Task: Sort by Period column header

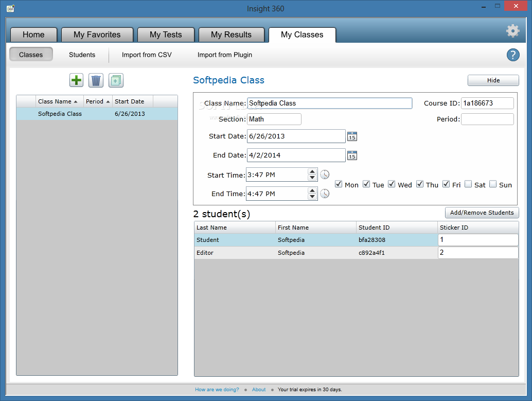Action: [x=98, y=101]
